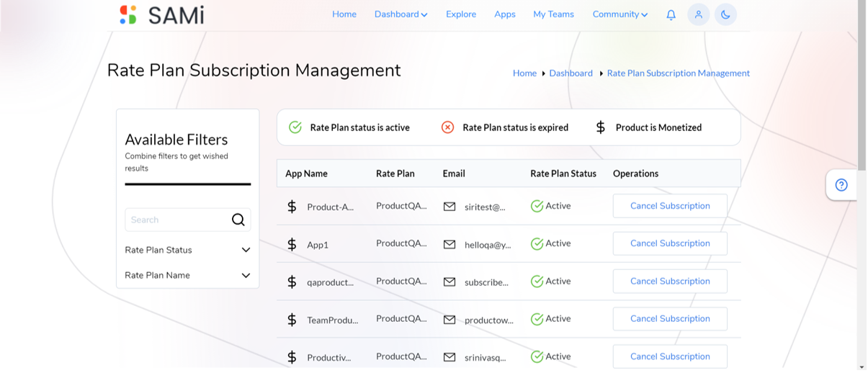Viewport: 868px width, 373px height.
Task: Click dollar icon beside App1
Action: [x=292, y=244]
